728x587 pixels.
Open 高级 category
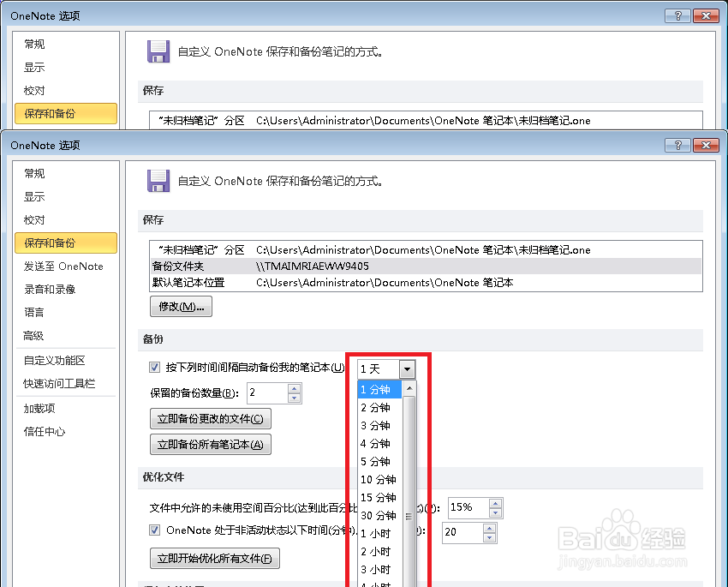tap(65, 335)
